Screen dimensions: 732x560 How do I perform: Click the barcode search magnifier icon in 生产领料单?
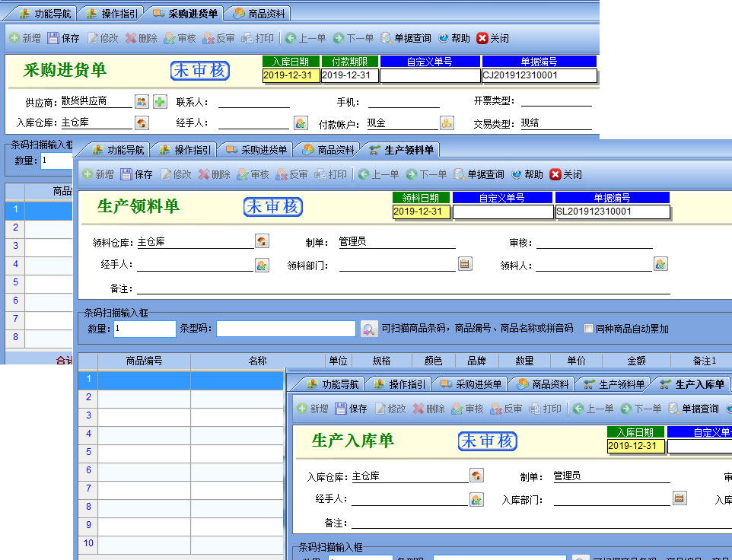point(368,329)
